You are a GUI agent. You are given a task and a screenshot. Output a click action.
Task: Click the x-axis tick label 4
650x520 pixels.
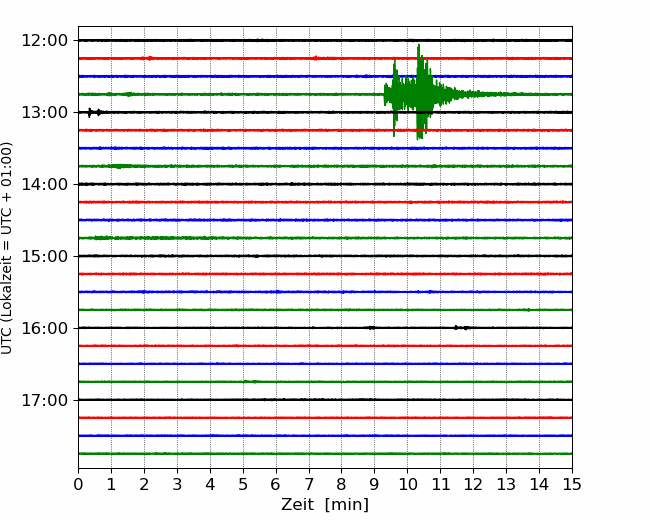(210, 484)
